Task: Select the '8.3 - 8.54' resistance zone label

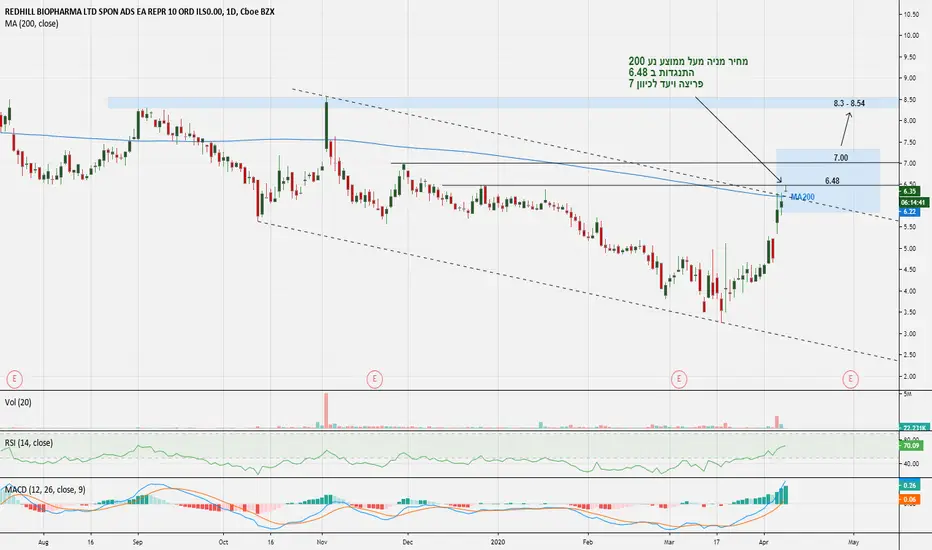Action: [849, 103]
